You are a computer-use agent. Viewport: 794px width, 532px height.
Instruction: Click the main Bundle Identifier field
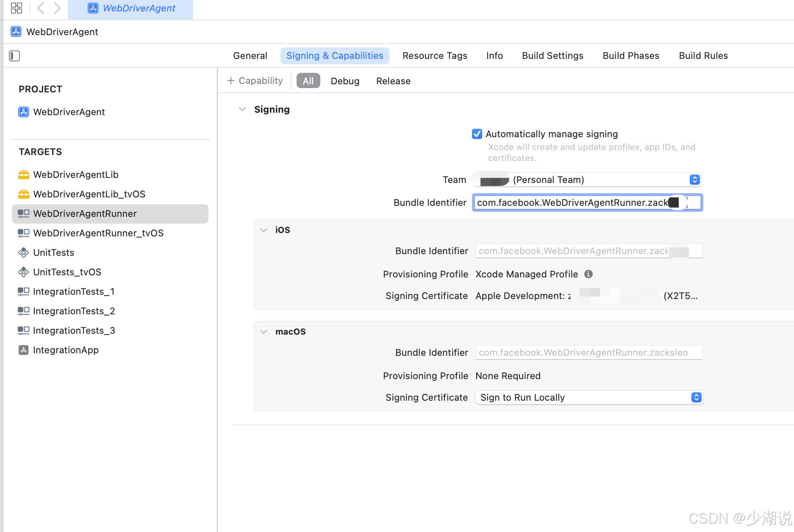click(x=588, y=202)
